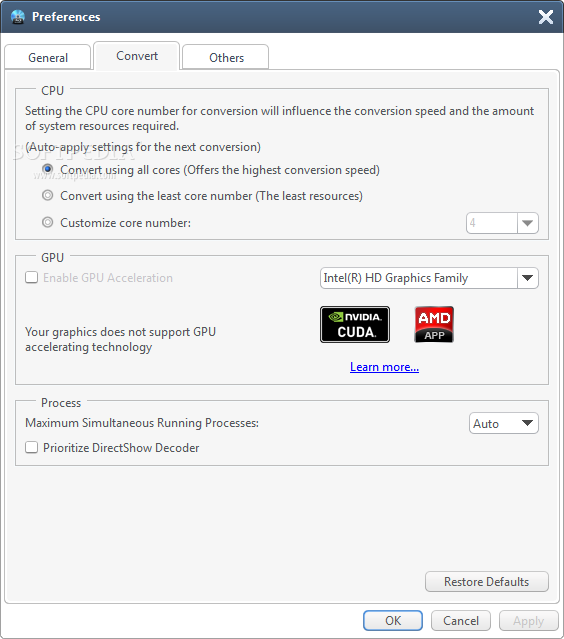The image size is (564, 639).
Task: Click the 'Maximum Simultaneous Running Processes:' label
Action: (x=142, y=423)
